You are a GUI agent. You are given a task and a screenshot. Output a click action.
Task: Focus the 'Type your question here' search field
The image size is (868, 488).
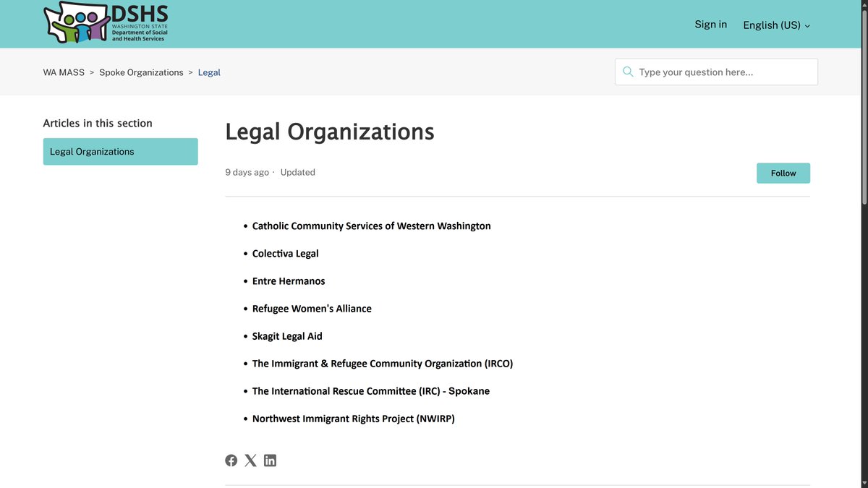pos(716,72)
